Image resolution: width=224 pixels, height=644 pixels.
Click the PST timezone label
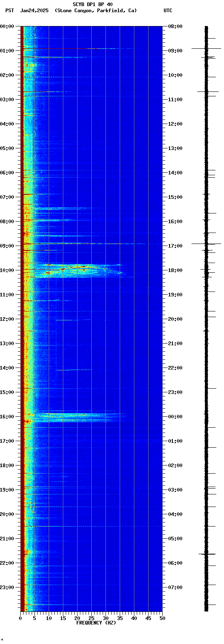click(x=9, y=11)
